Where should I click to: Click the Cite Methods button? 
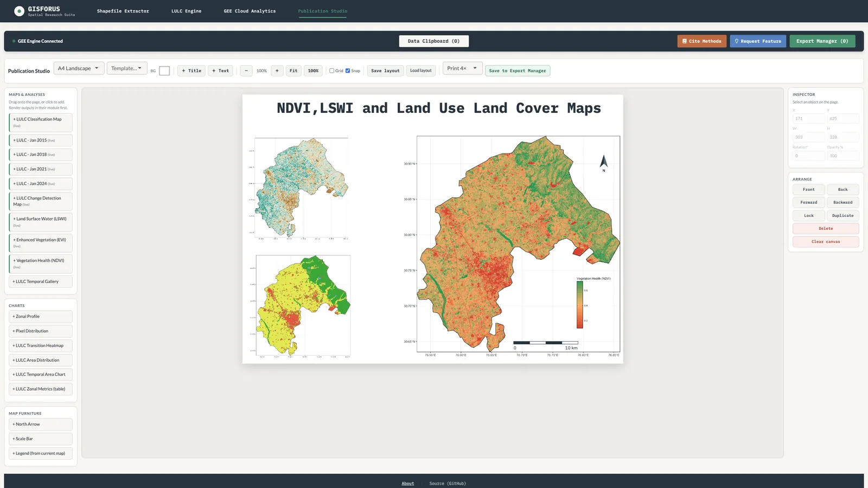[x=701, y=41]
